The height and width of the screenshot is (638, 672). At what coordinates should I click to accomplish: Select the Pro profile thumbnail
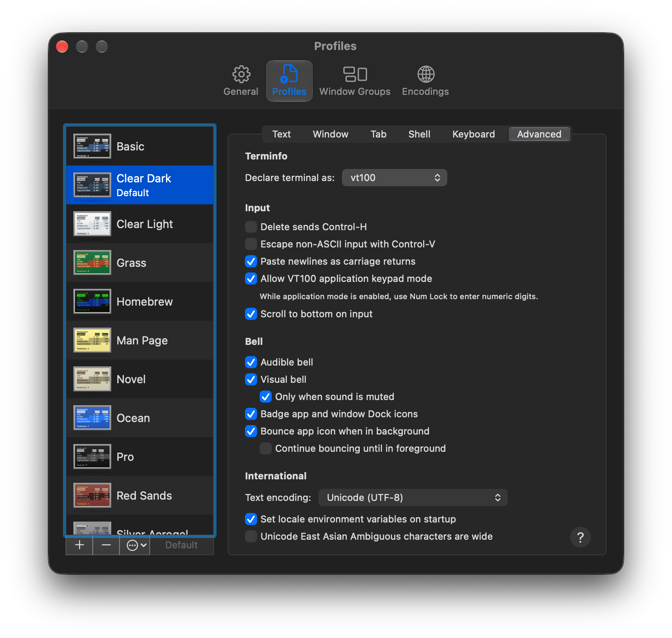tap(92, 457)
